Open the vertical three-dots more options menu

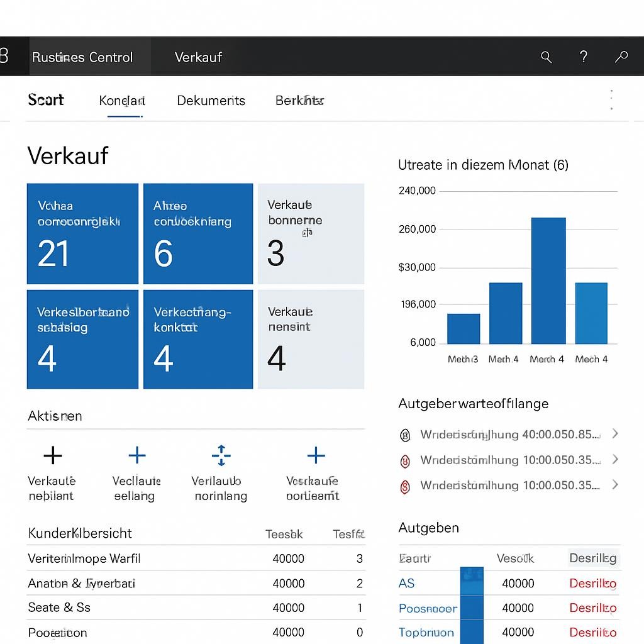tap(611, 100)
